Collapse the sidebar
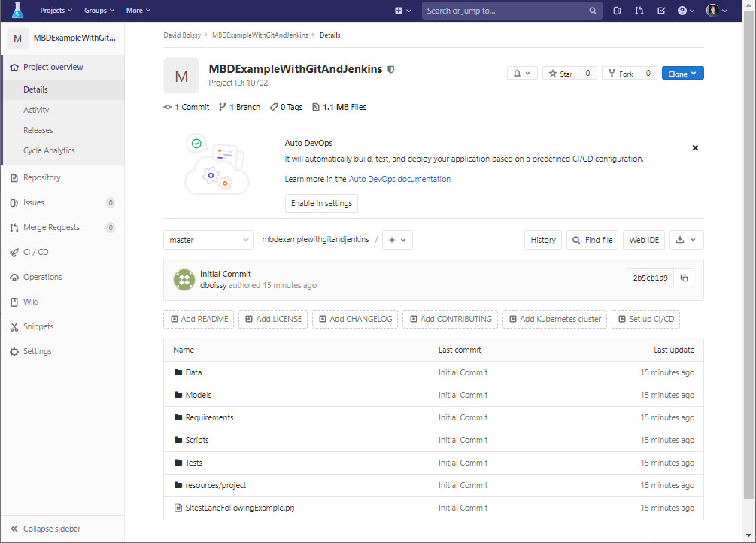756x543 pixels. (x=51, y=529)
